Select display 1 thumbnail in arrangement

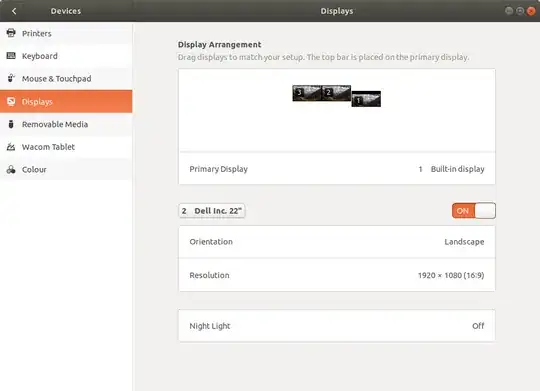[x=366, y=99]
